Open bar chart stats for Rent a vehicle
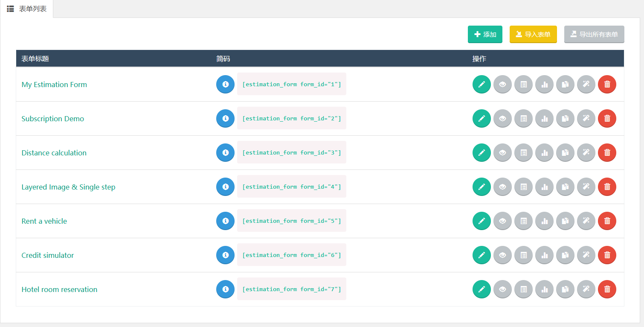The width and height of the screenshot is (644, 327). tap(545, 221)
